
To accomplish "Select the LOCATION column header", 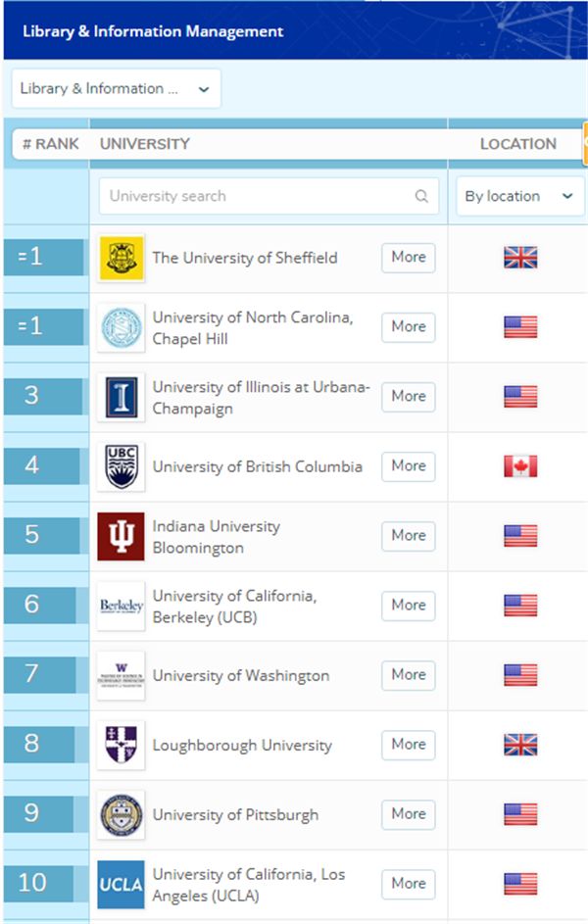I will point(517,144).
